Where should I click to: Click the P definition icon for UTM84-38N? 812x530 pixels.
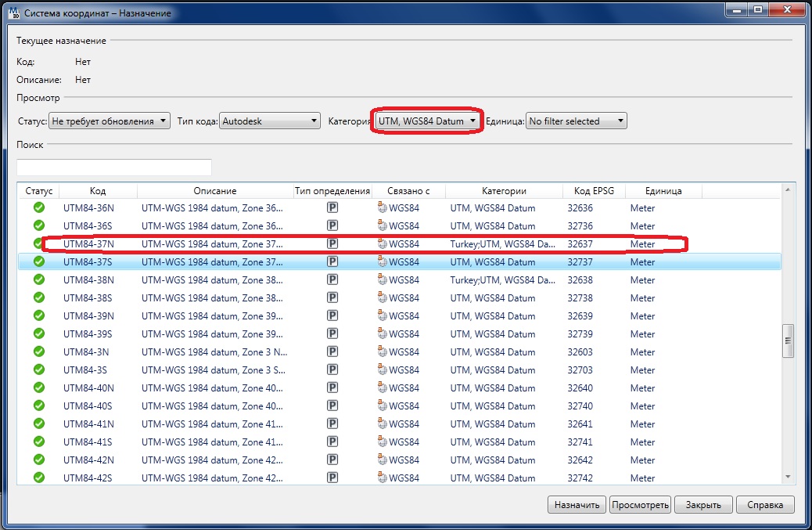[x=332, y=280]
